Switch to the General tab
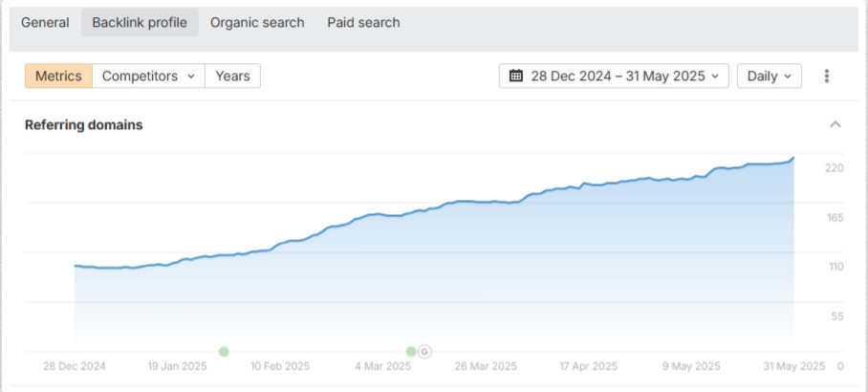 point(45,22)
